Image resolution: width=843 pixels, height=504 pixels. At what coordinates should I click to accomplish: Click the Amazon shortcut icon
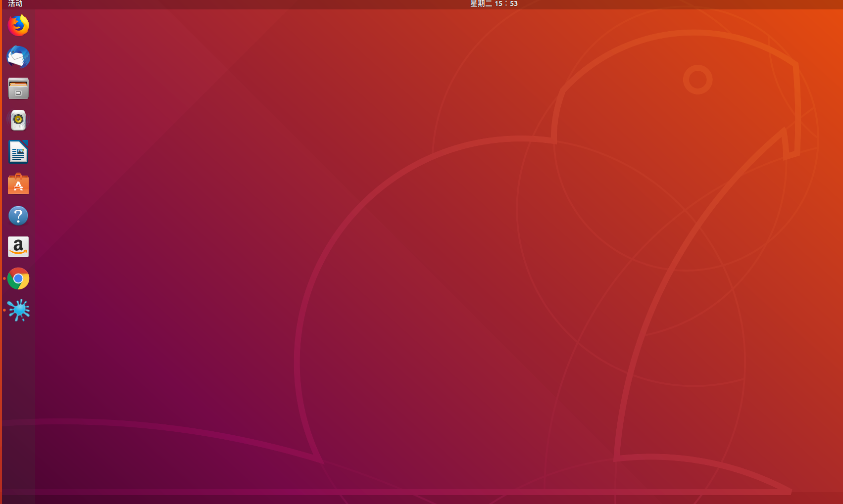[x=18, y=247]
